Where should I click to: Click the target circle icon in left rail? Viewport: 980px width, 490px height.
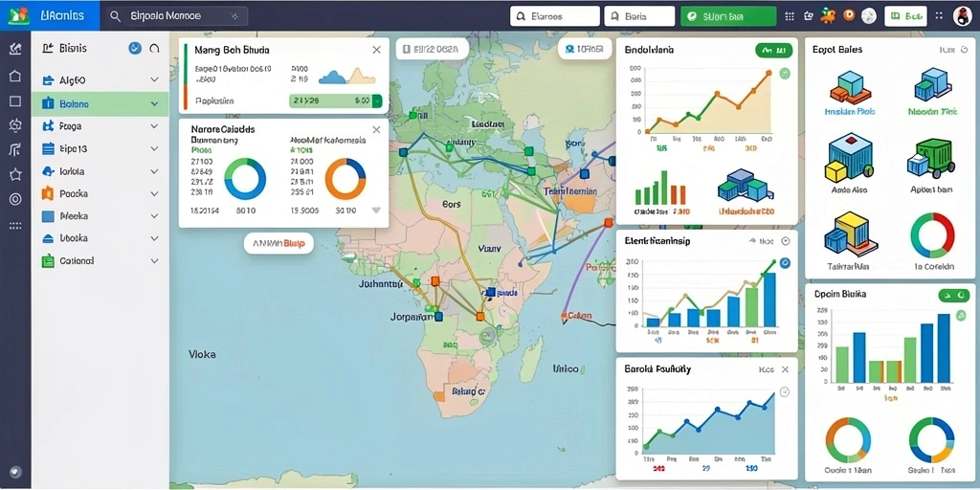click(15, 199)
